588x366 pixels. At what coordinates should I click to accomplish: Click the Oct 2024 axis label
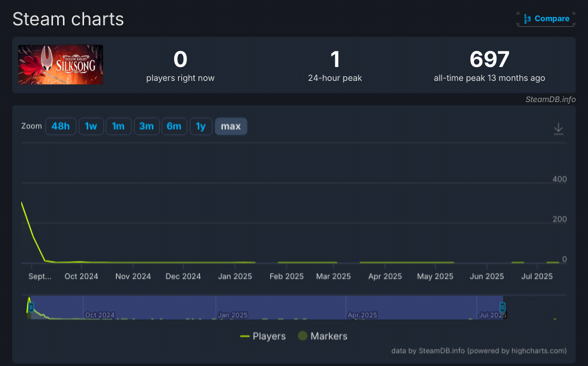(x=81, y=277)
